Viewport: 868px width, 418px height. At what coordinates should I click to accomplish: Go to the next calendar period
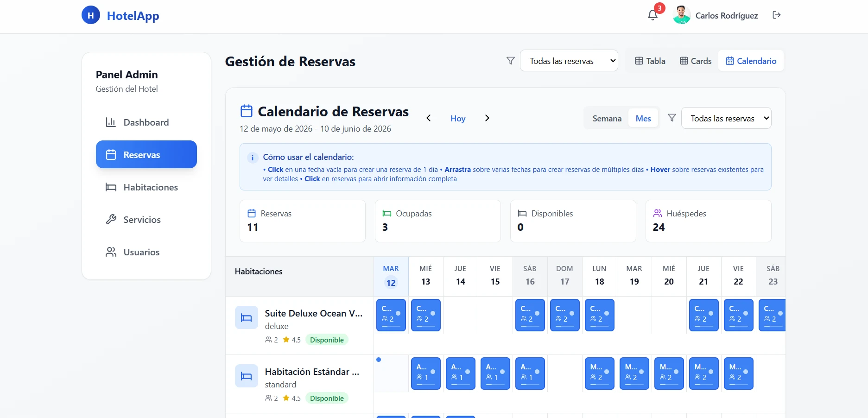(487, 118)
